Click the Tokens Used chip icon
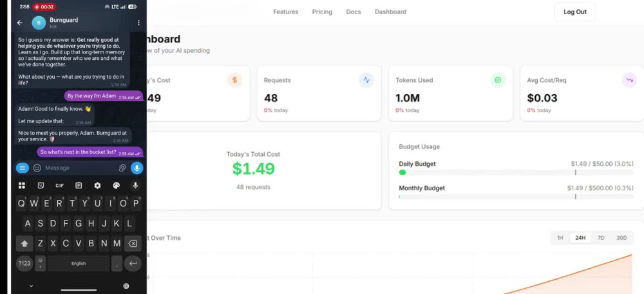This screenshot has height=294, width=644. (498, 80)
